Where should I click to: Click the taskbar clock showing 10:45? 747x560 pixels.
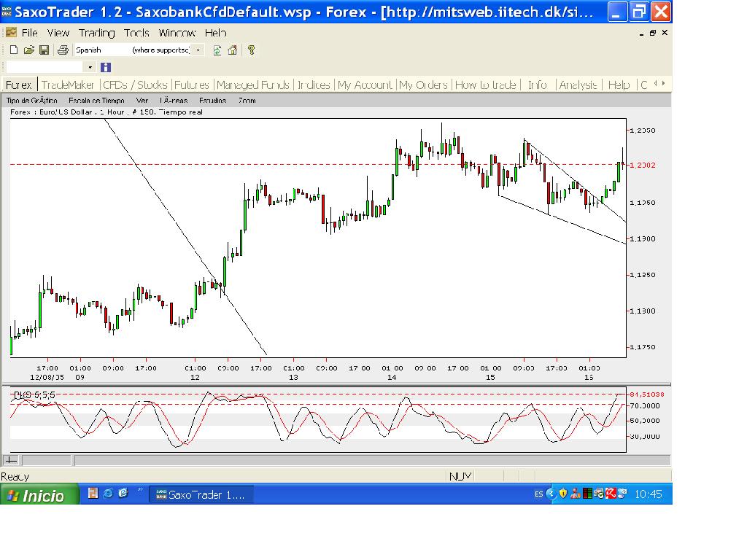[x=649, y=494]
